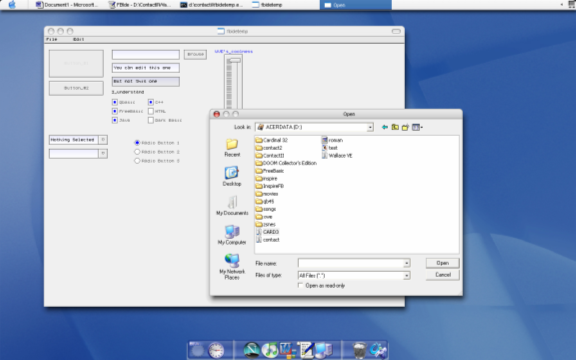Open the Edit menu in fbidetemp window
This screenshot has height=360, width=576.
point(79,39)
